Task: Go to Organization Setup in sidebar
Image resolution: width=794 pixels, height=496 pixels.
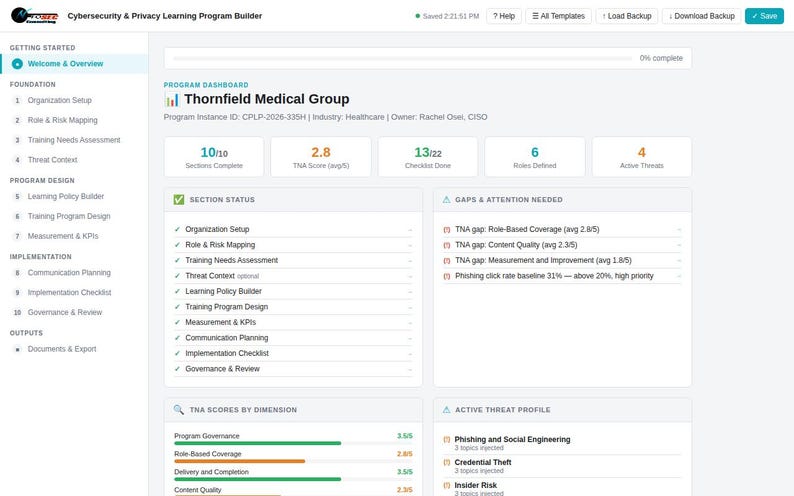Action: 74,100
